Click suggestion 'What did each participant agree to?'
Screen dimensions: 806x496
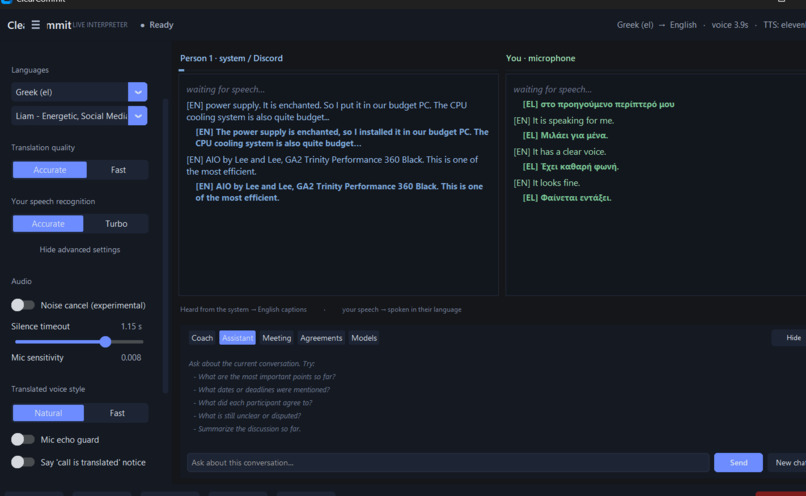[255, 402]
